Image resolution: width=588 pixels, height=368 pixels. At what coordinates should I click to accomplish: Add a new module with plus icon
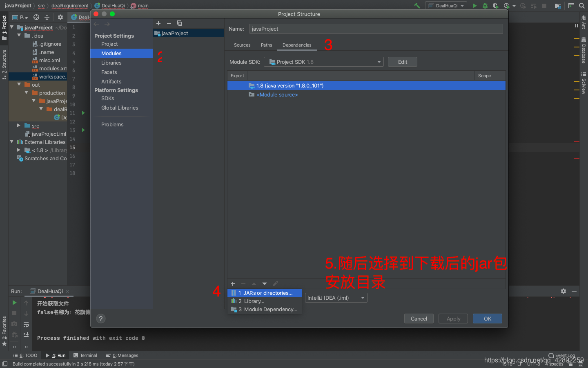158,23
